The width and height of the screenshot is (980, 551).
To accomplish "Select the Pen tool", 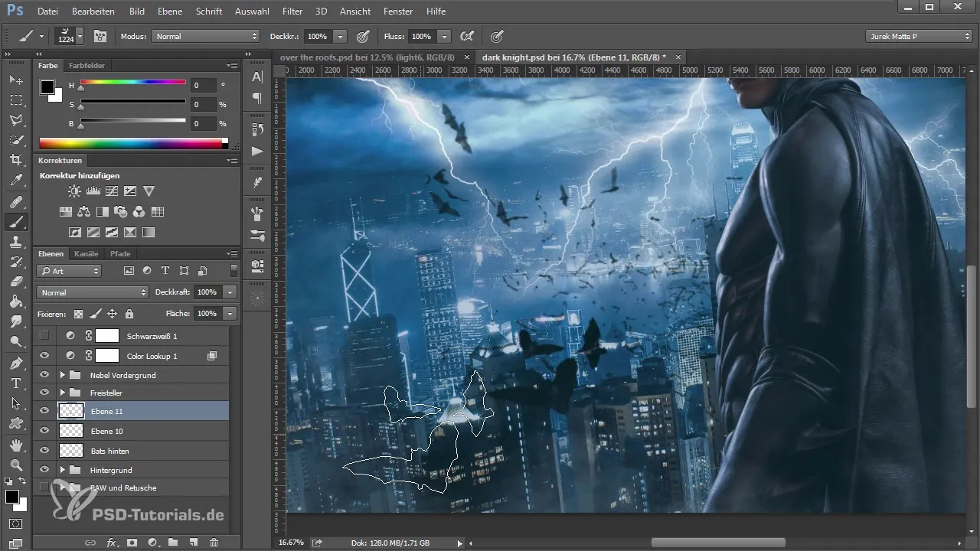I will point(16,363).
